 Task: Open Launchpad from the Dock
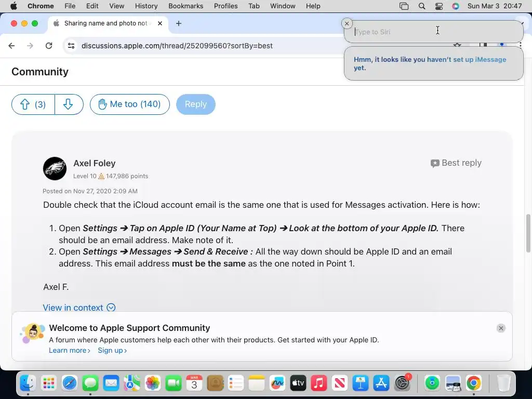click(x=49, y=383)
